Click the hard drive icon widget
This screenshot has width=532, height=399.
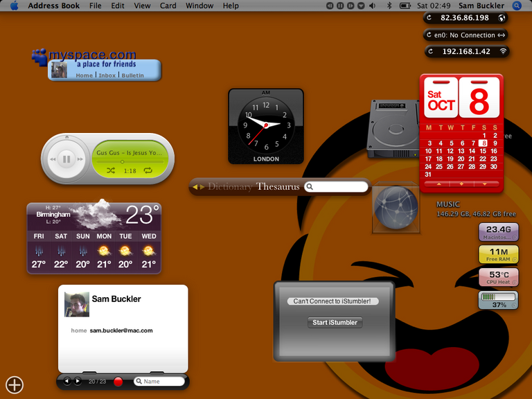394,129
